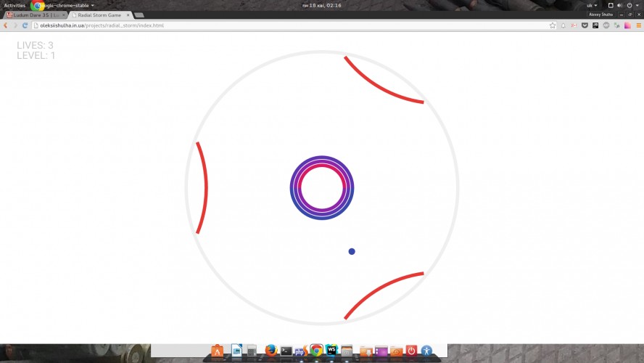Click the LEVEL: 1 label
644x363 pixels.
pos(36,55)
